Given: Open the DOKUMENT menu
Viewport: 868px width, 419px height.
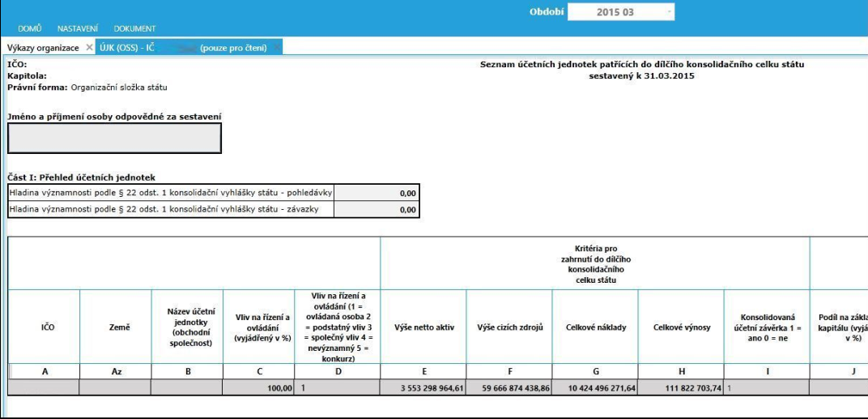Looking at the screenshot, I should pos(134,28).
